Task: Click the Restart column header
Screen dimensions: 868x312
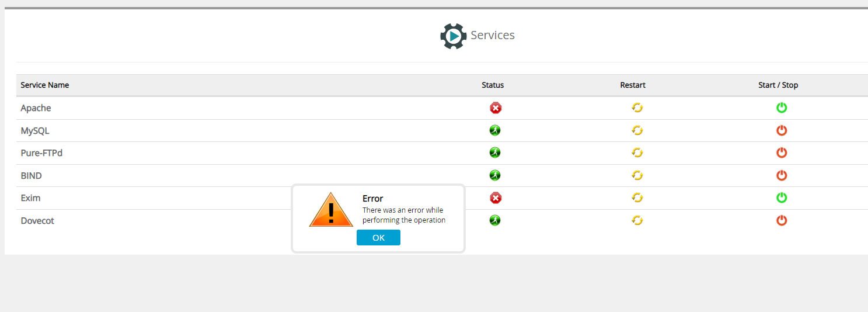Action: (x=633, y=85)
